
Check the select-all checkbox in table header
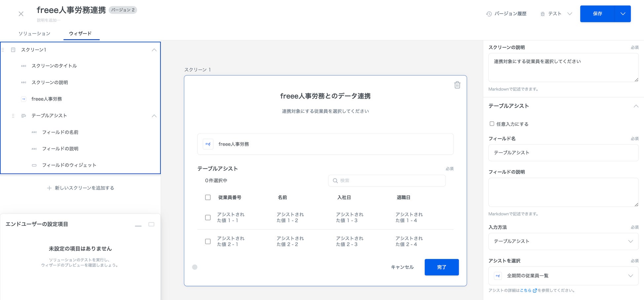pos(208,197)
